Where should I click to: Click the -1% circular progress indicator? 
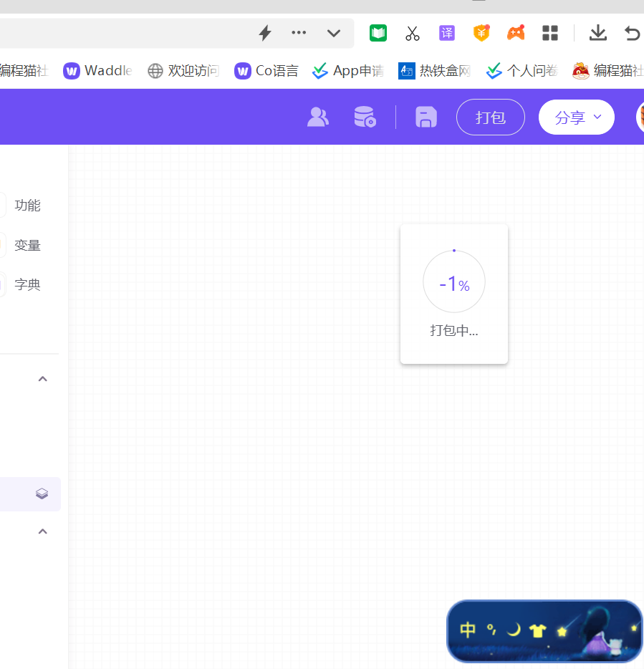(x=454, y=281)
